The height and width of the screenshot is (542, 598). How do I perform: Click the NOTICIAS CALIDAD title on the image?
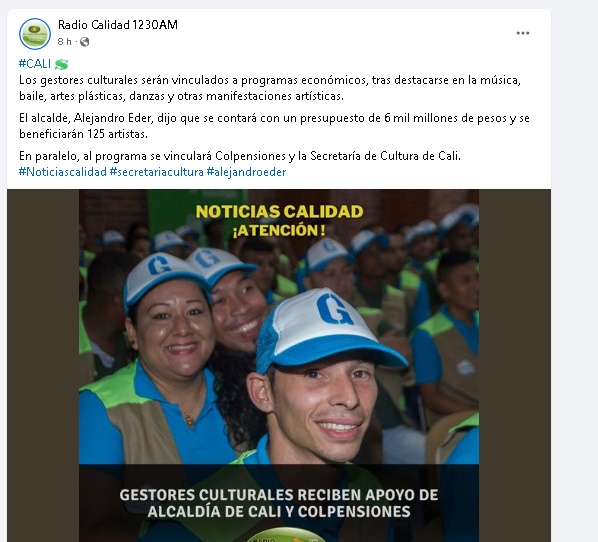tap(280, 212)
